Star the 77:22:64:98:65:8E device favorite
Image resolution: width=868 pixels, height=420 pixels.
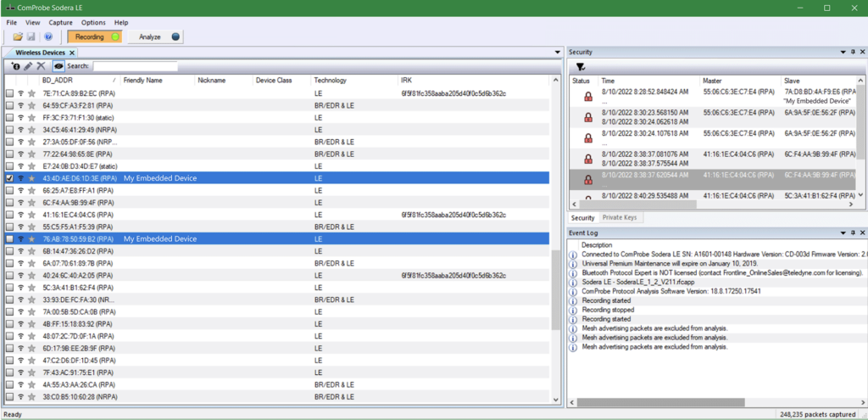[31, 154]
